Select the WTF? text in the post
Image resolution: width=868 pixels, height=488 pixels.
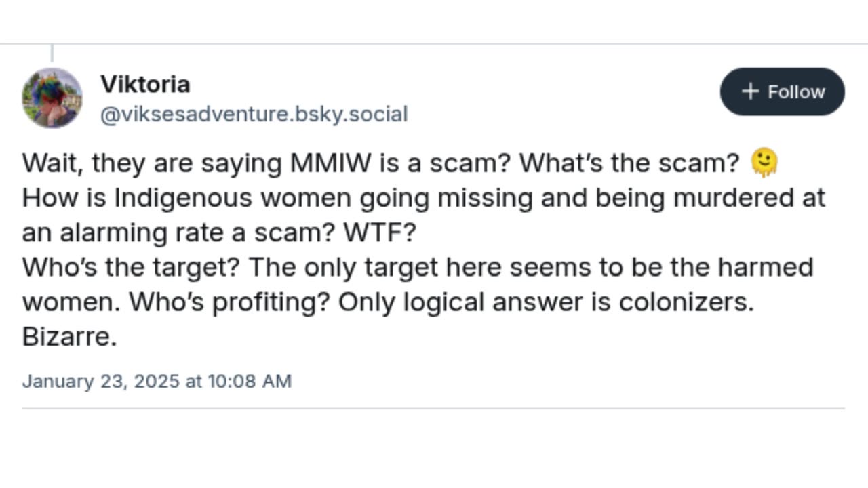[379, 232]
